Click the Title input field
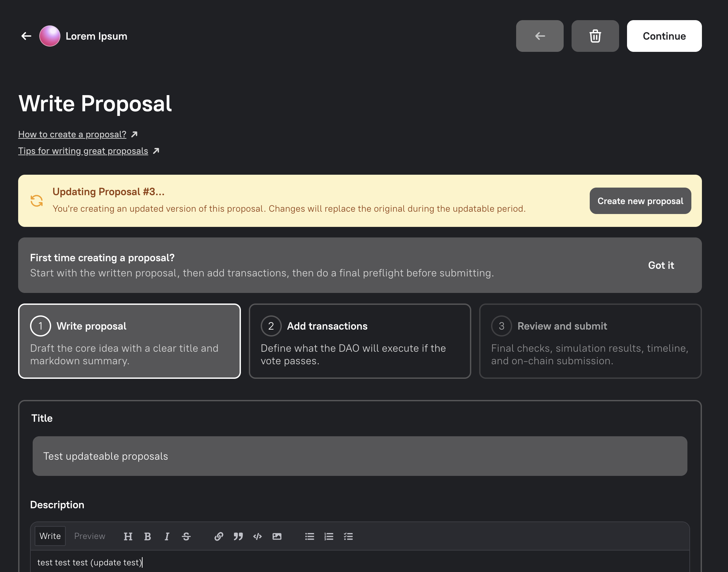 [x=360, y=456]
